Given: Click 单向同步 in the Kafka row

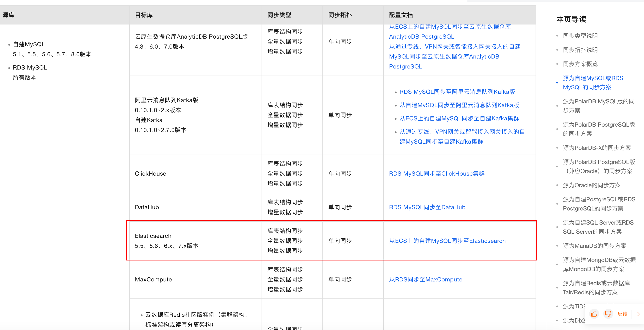Looking at the screenshot, I should [340, 115].
